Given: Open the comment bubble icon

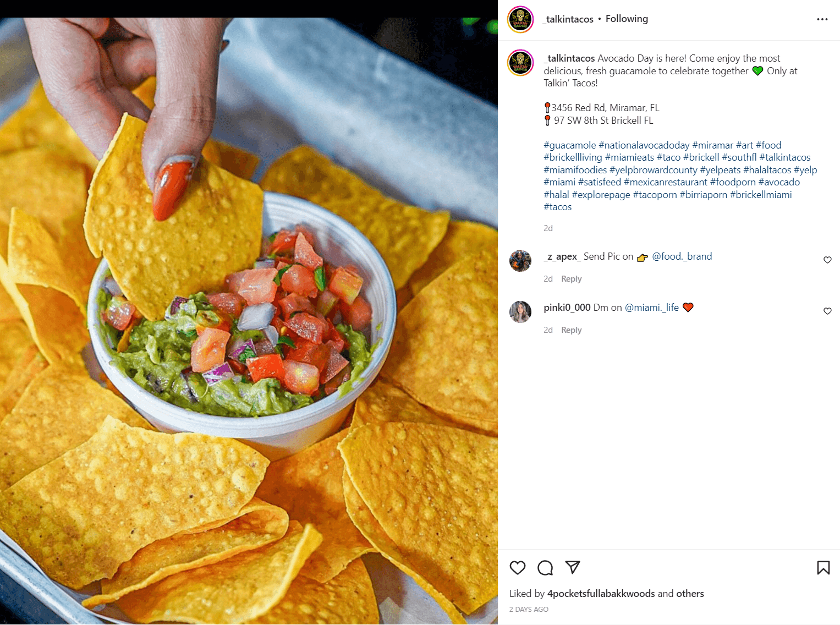Looking at the screenshot, I should click(x=545, y=568).
